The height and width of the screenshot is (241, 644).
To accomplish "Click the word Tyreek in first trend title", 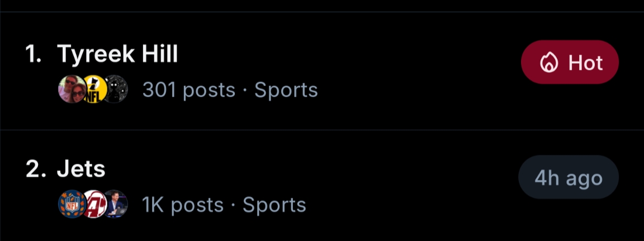I will (96, 54).
